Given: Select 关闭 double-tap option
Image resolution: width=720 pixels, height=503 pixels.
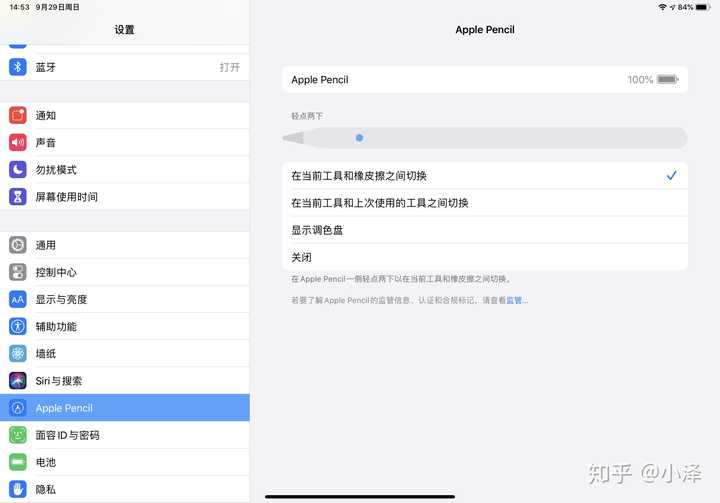Looking at the screenshot, I should [485, 257].
